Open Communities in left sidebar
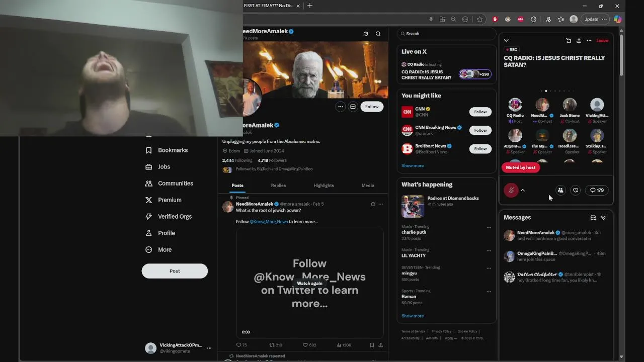This screenshot has width=644, height=362. pos(169,184)
